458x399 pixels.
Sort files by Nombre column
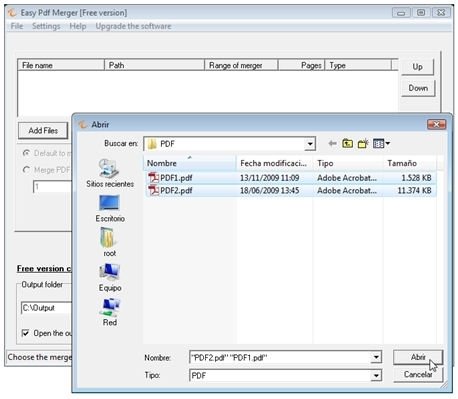click(190, 163)
